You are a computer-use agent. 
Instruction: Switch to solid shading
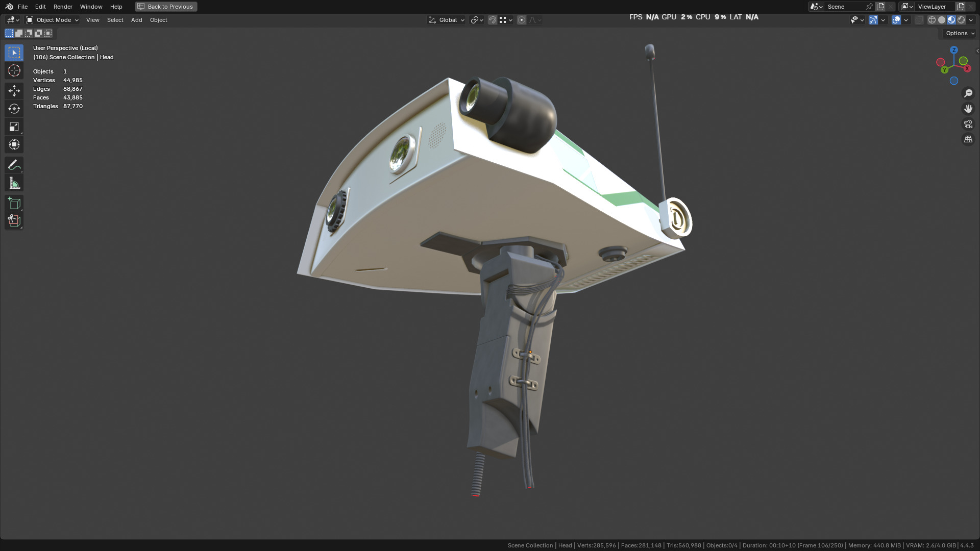942,20
